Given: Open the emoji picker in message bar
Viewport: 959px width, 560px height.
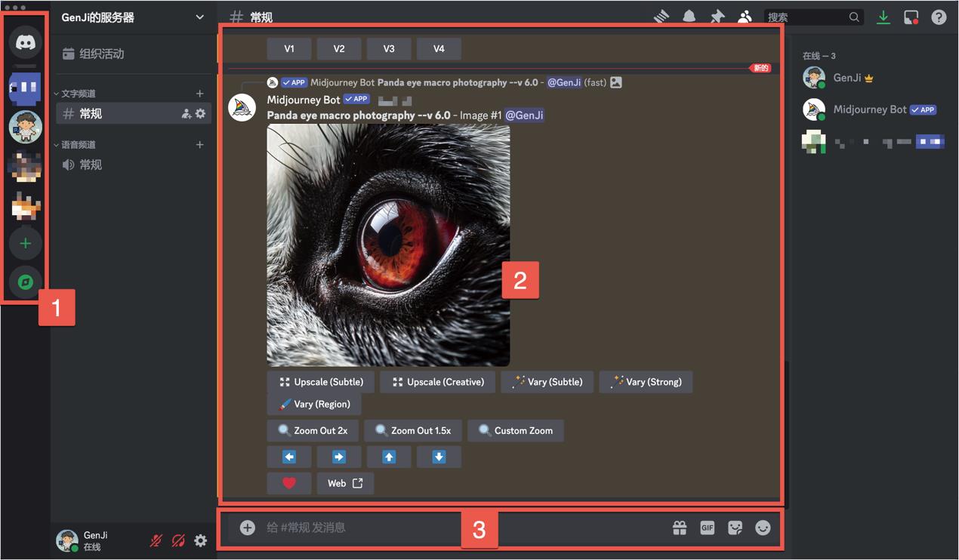Looking at the screenshot, I should click(x=763, y=528).
